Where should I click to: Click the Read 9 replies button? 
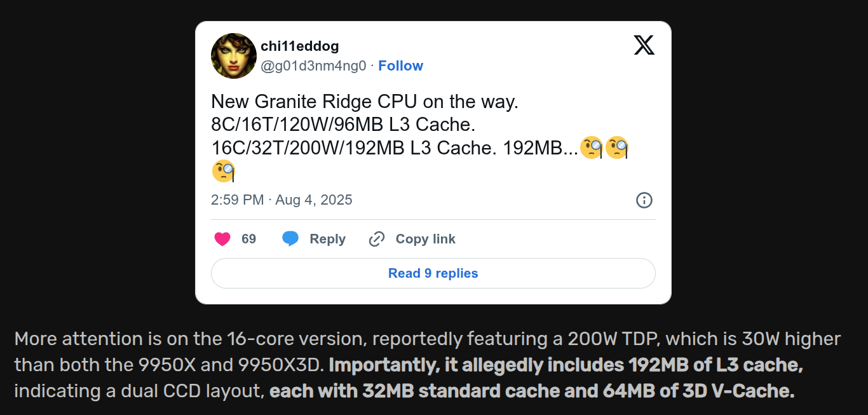point(433,273)
